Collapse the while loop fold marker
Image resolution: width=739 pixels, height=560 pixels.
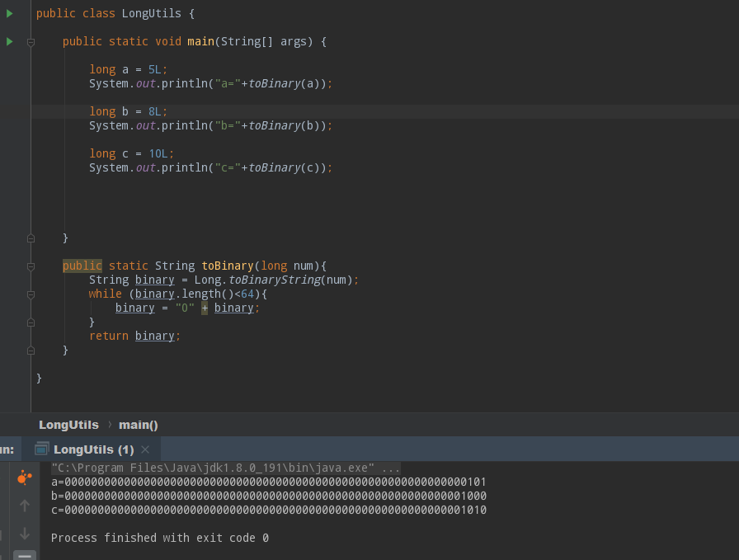pyautogui.click(x=31, y=294)
